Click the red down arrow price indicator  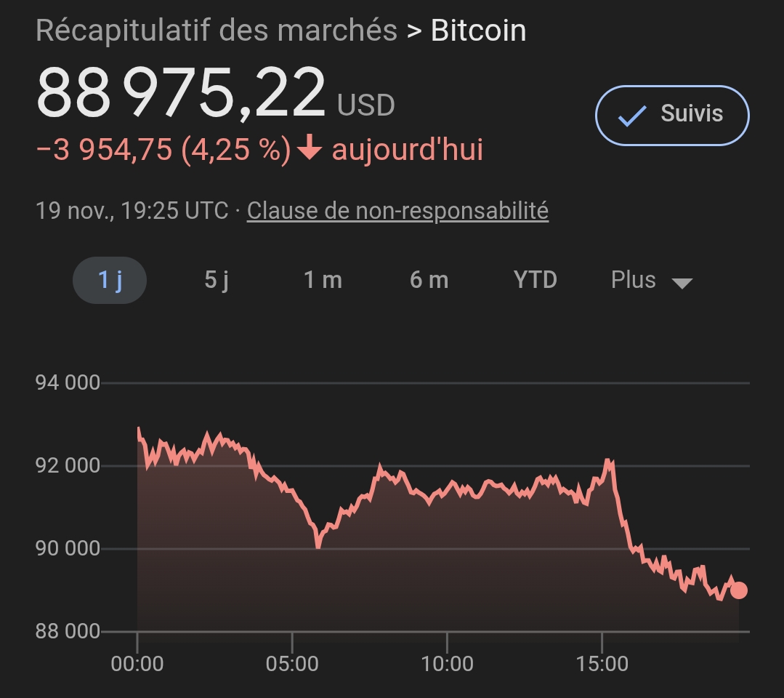point(310,150)
